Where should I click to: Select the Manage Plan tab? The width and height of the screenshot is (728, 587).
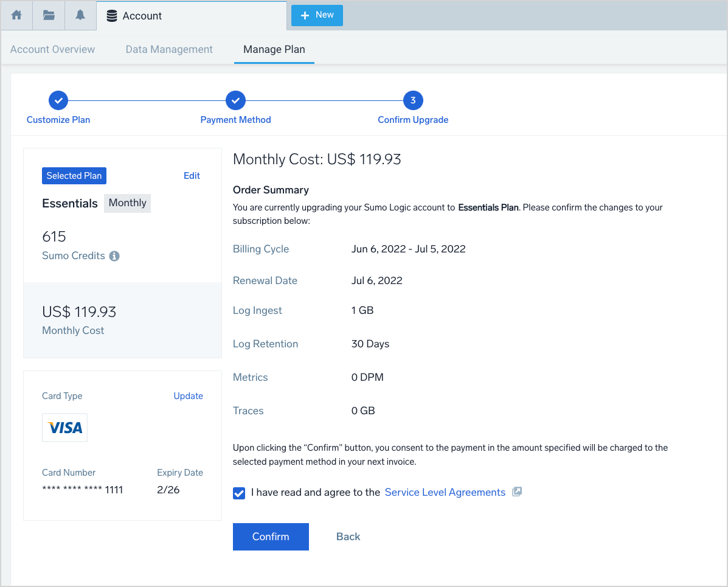click(x=274, y=49)
